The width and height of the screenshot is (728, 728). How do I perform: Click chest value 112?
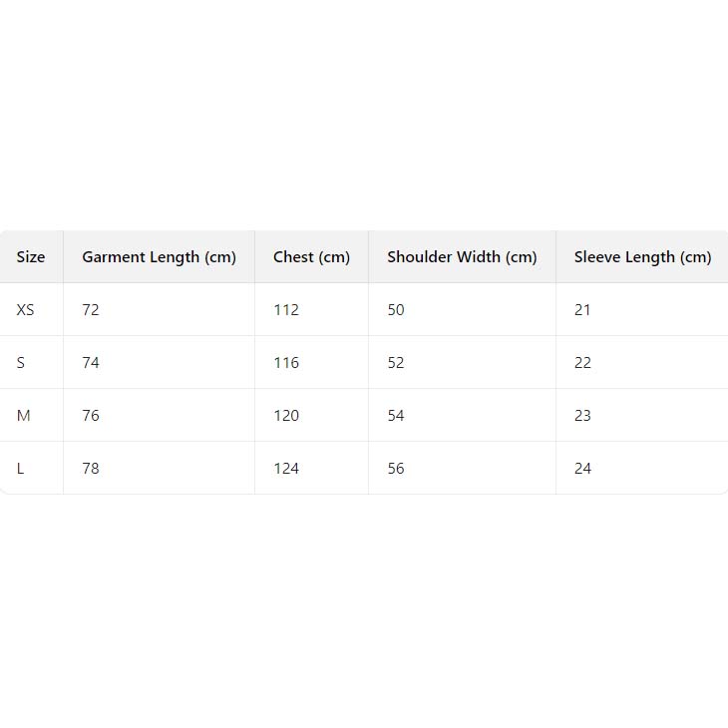(x=286, y=310)
